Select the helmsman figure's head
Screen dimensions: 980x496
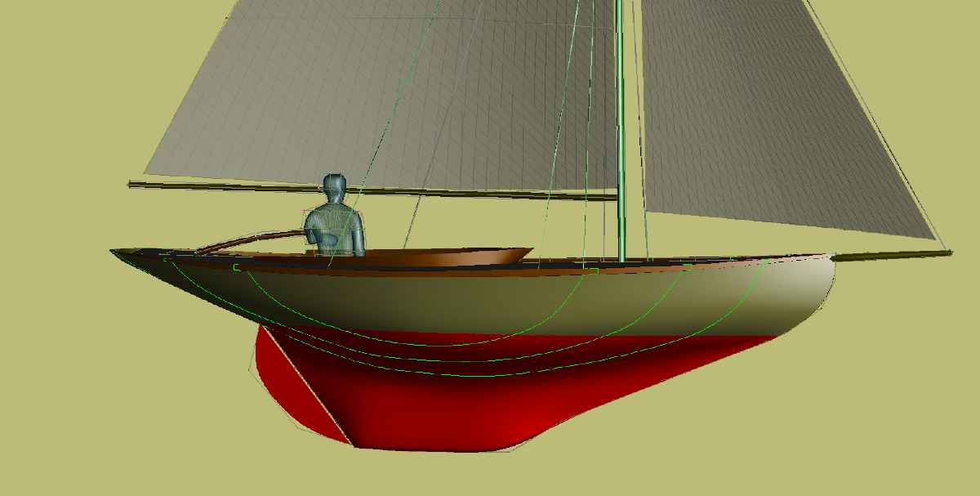tap(335, 189)
